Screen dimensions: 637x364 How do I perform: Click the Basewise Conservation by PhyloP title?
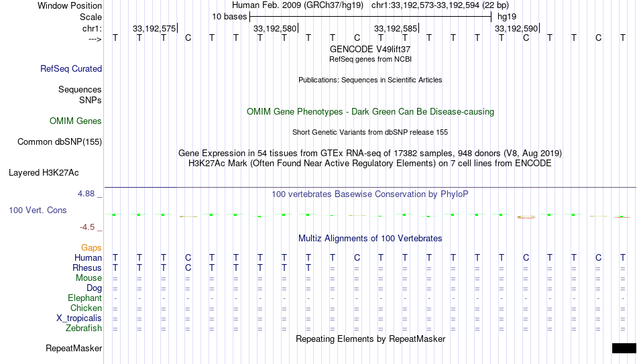(x=370, y=194)
